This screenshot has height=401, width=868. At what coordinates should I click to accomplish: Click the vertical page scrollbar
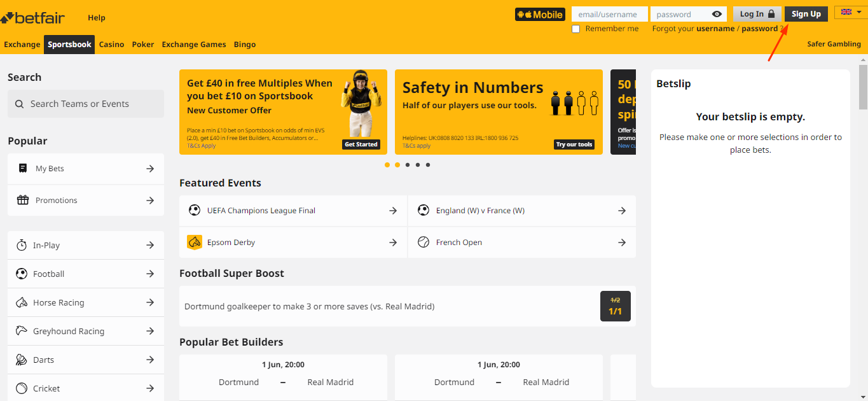863,87
